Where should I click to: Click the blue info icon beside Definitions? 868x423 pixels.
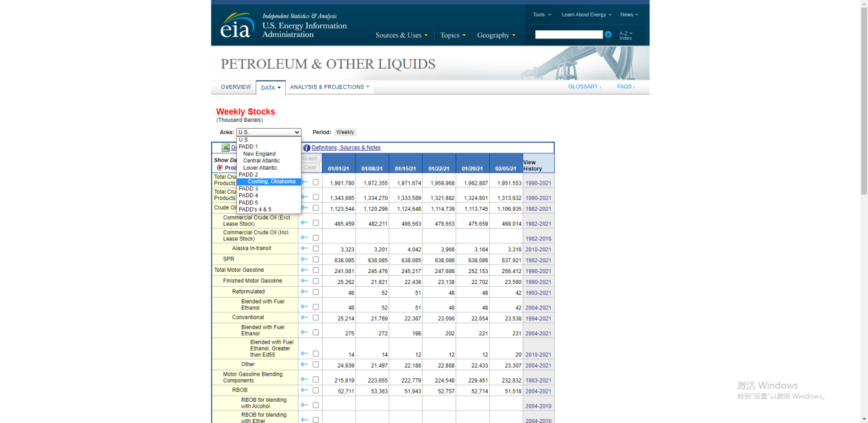click(x=306, y=148)
